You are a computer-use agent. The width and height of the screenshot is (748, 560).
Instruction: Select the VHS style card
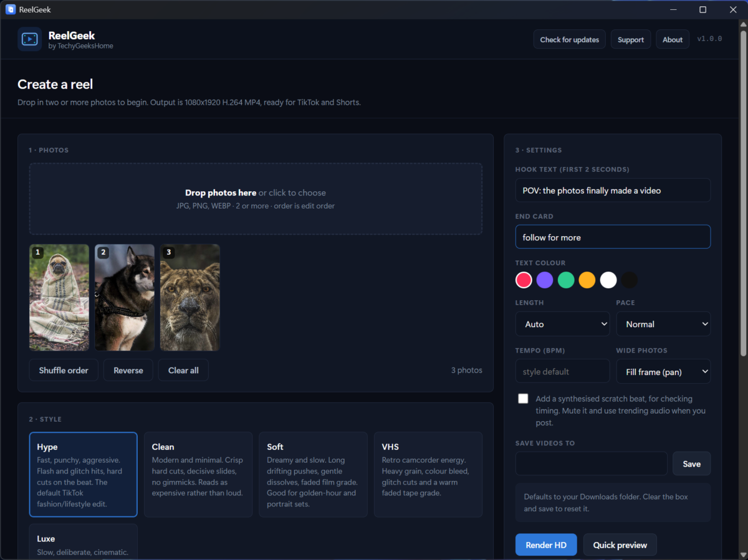coord(428,474)
